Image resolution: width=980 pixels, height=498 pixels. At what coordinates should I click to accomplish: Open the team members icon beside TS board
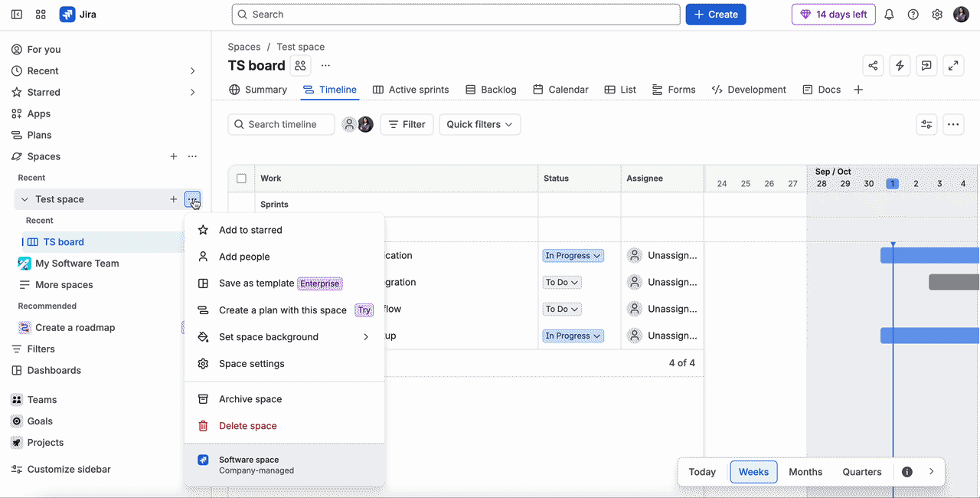click(300, 66)
